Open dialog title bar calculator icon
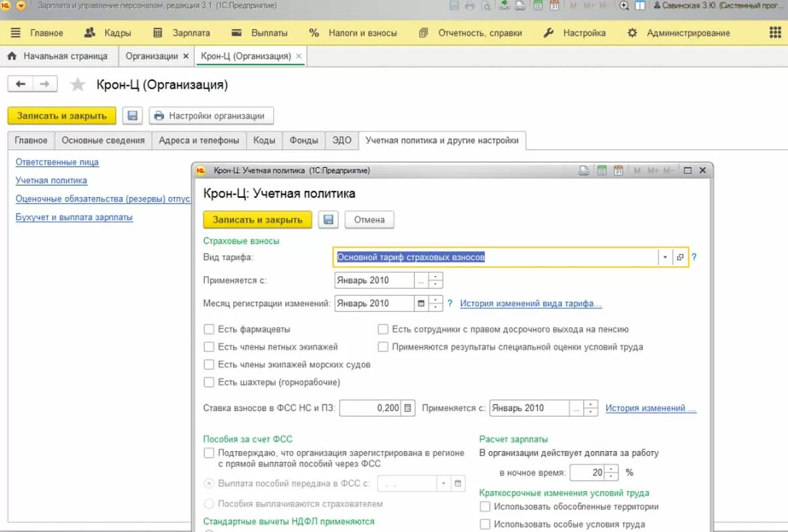The image size is (788, 532). [603, 170]
